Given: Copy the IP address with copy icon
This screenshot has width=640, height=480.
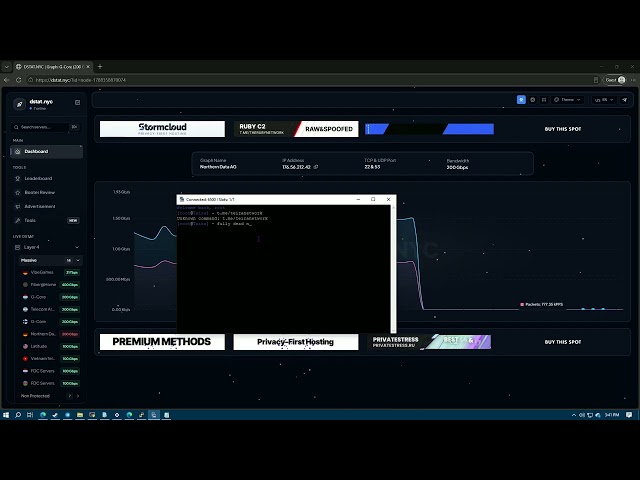Looking at the screenshot, I should point(316,167).
